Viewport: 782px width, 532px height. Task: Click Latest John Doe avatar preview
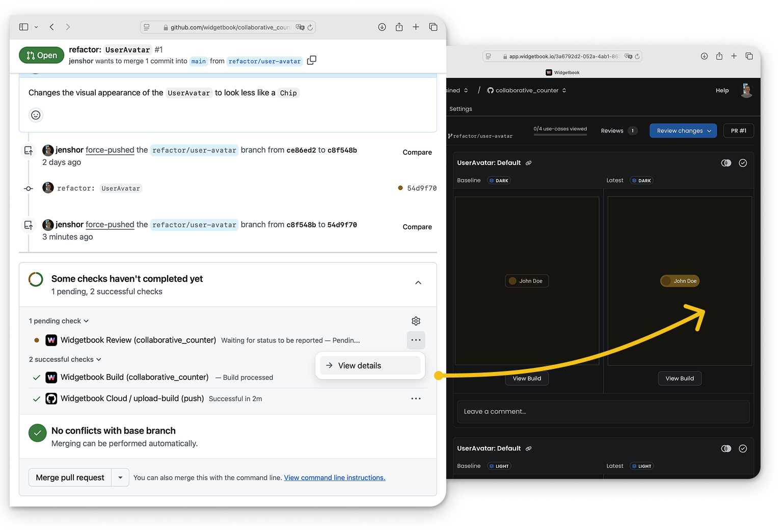point(680,281)
